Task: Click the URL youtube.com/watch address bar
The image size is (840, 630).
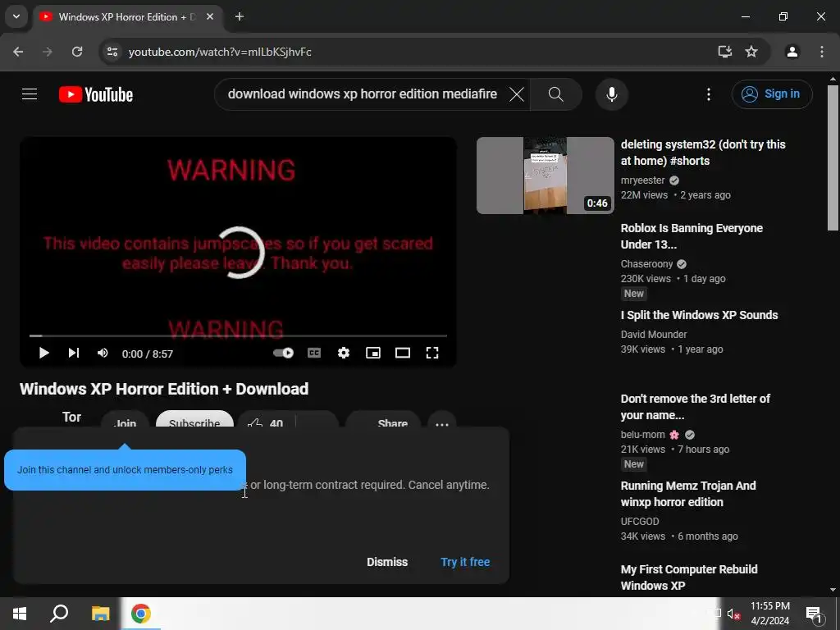Action: 220,52
